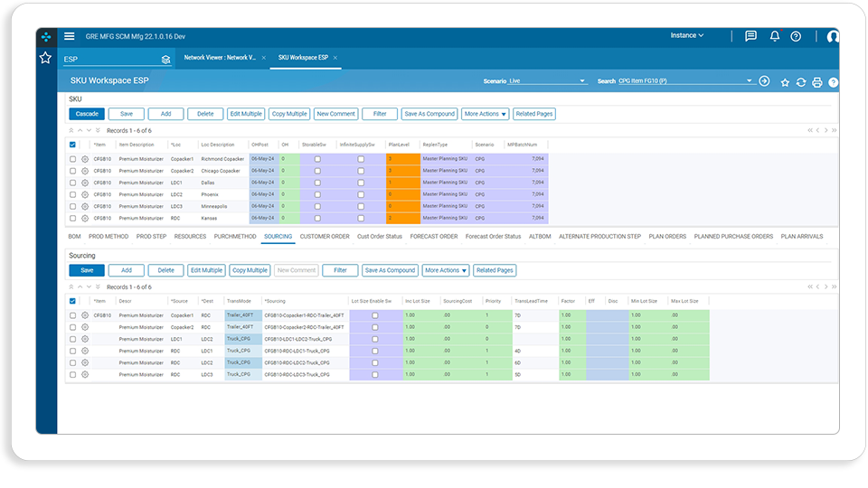Open the chat messages icon

click(750, 36)
